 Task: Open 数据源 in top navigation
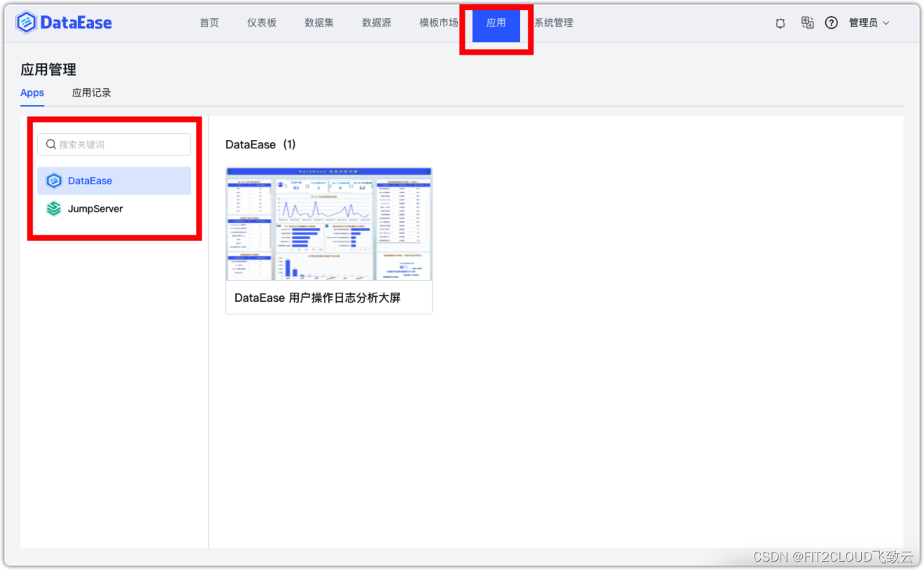pyautogui.click(x=377, y=23)
